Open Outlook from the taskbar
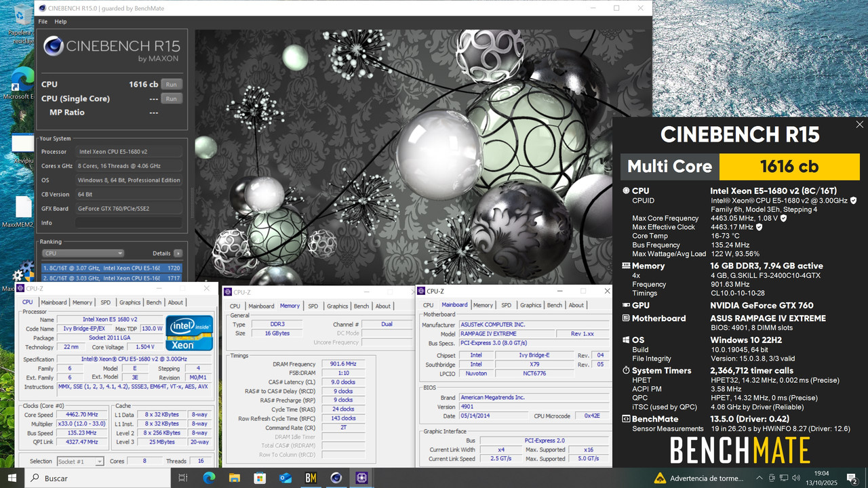The image size is (868, 488). (x=285, y=478)
